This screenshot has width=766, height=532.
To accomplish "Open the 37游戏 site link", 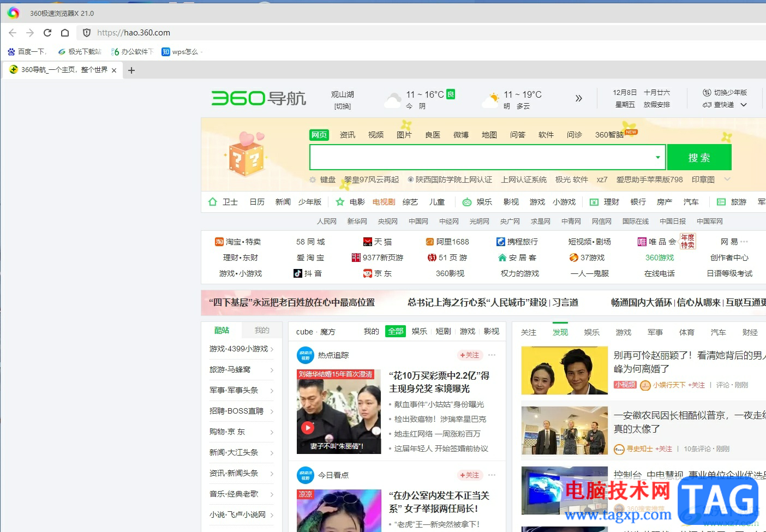I will 587,258.
